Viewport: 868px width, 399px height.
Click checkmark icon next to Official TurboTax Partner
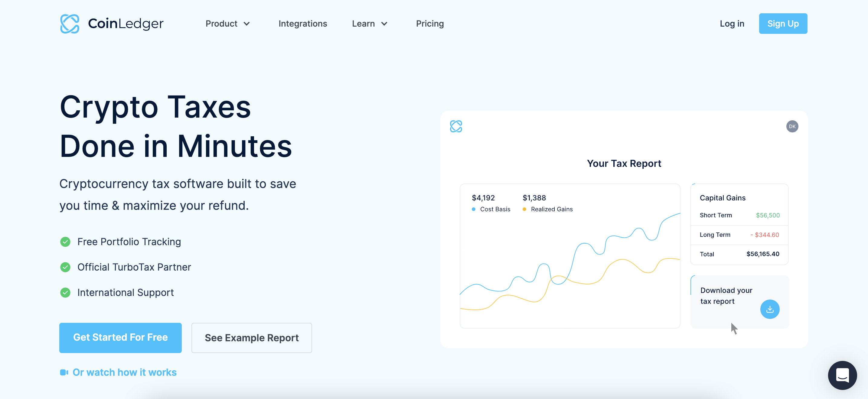pyautogui.click(x=65, y=267)
